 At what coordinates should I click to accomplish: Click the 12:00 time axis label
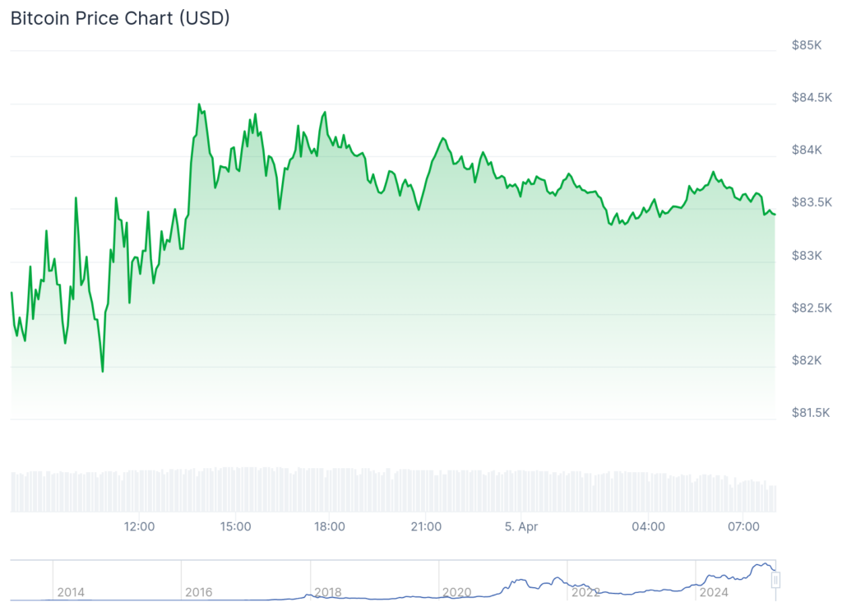[140, 526]
